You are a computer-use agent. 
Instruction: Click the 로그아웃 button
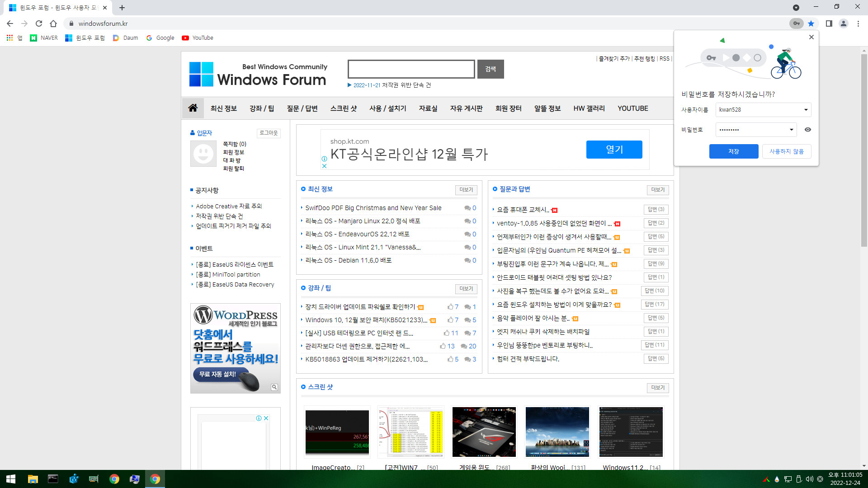(x=269, y=133)
